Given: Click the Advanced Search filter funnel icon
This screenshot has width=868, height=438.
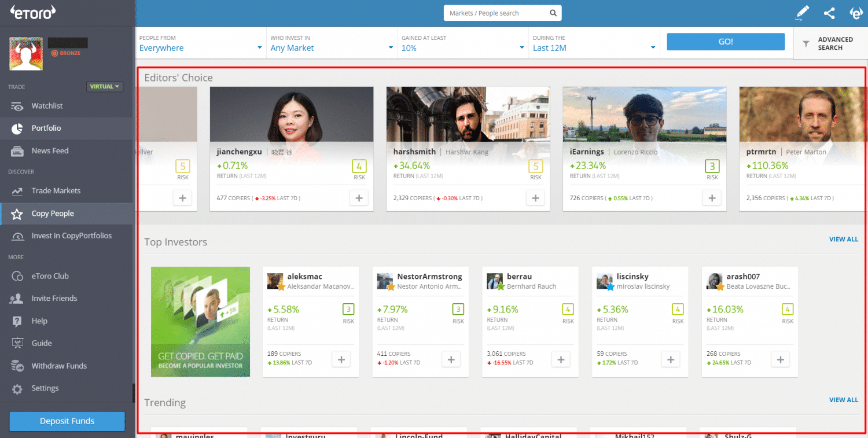Looking at the screenshot, I should tap(806, 43).
